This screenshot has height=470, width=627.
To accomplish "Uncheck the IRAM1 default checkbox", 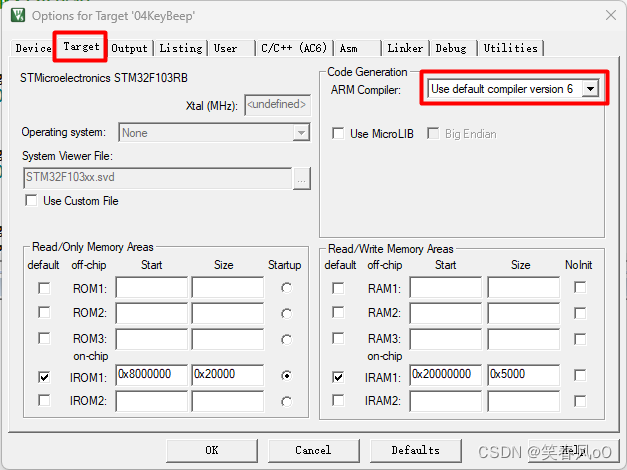I will tap(338, 377).
